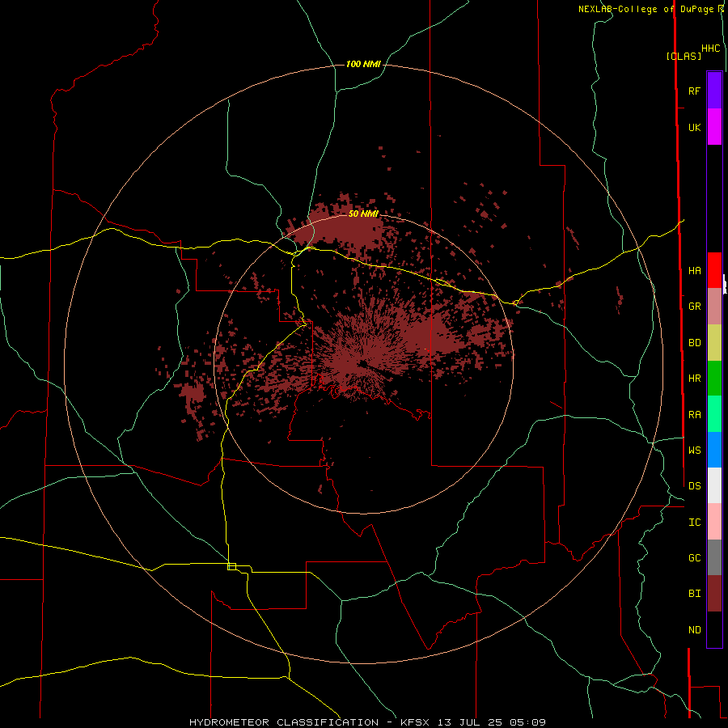Select the GR pink legend swatch
728x728 pixels.
coord(714,307)
